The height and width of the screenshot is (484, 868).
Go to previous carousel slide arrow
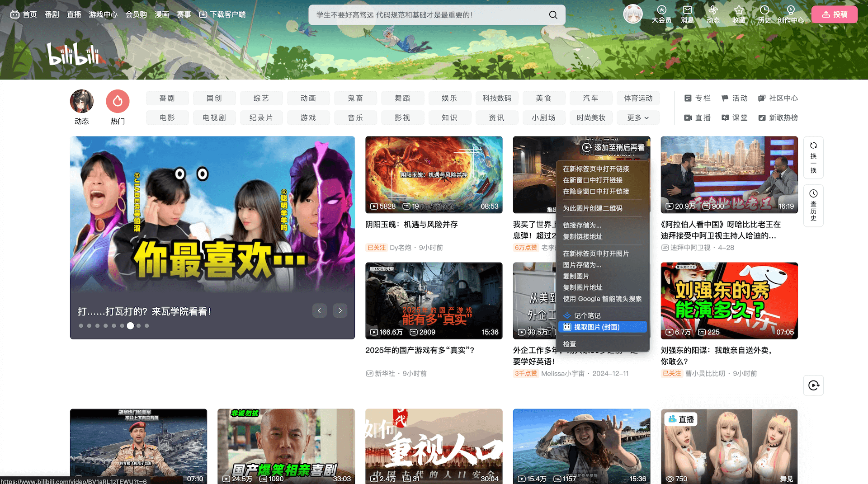click(320, 310)
